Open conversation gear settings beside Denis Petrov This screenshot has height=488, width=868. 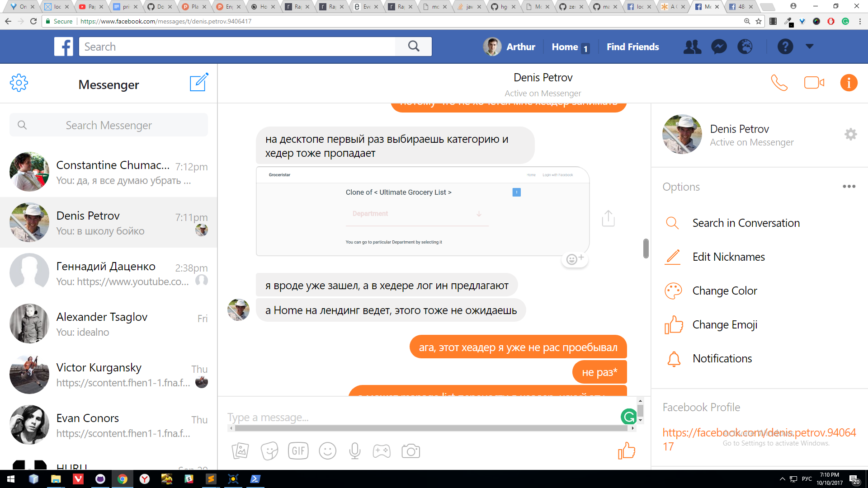tap(850, 134)
